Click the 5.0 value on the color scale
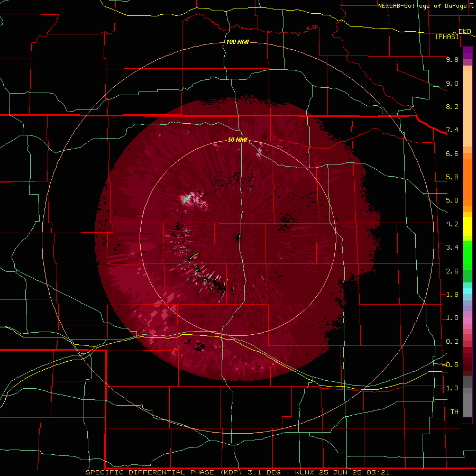 pyautogui.click(x=452, y=200)
